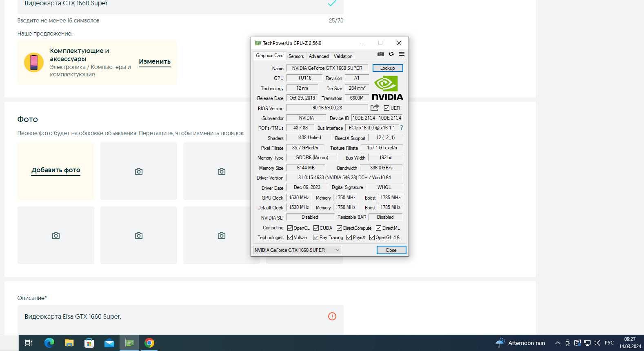Open the Advanced tab

click(x=319, y=56)
